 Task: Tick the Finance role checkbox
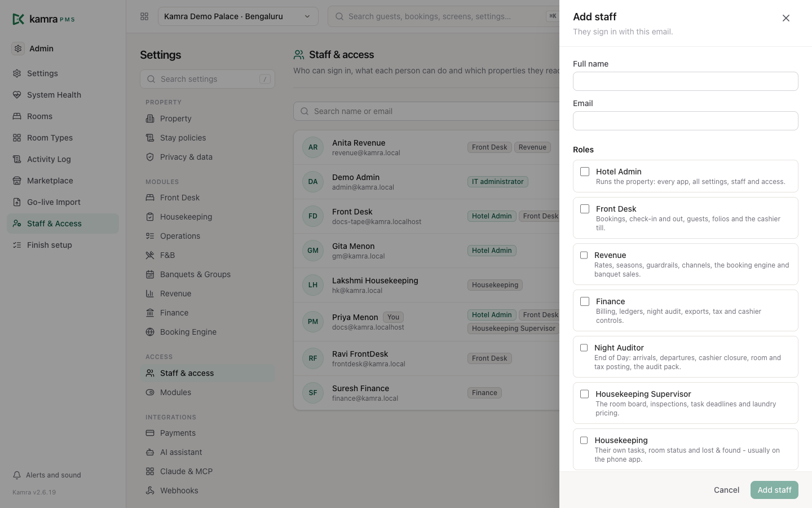(585, 301)
